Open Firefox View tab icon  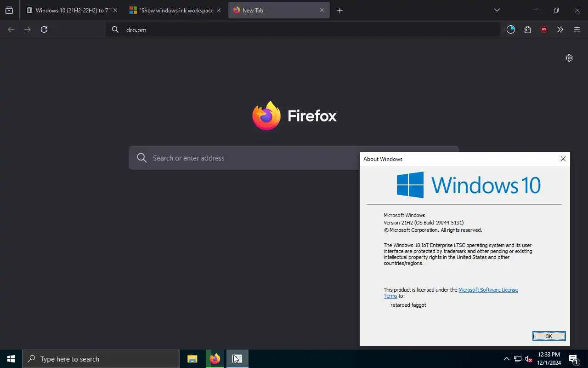pos(9,10)
